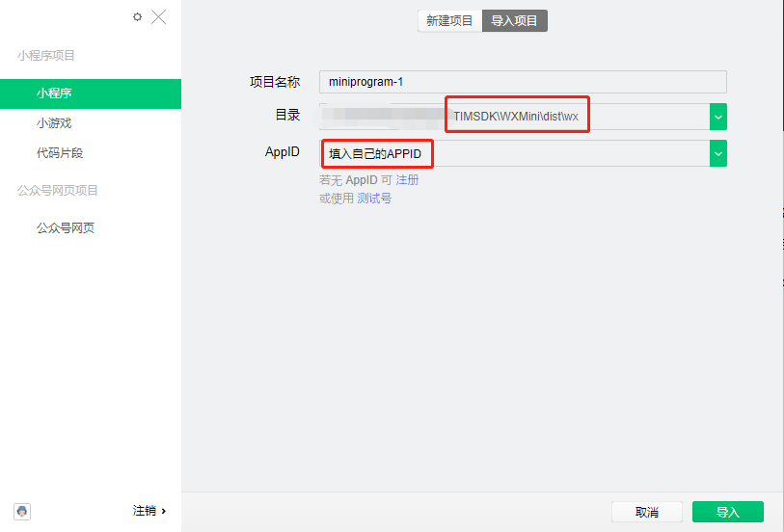Click the 项目名称 input field
The height and width of the screenshot is (532, 784).
(x=523, y=82)
